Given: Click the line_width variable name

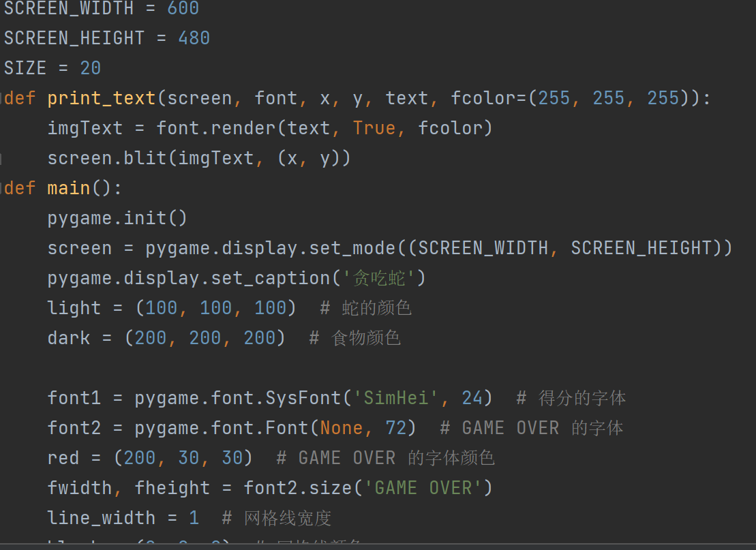Looking at the screenshot, I should tap(102, 518).
